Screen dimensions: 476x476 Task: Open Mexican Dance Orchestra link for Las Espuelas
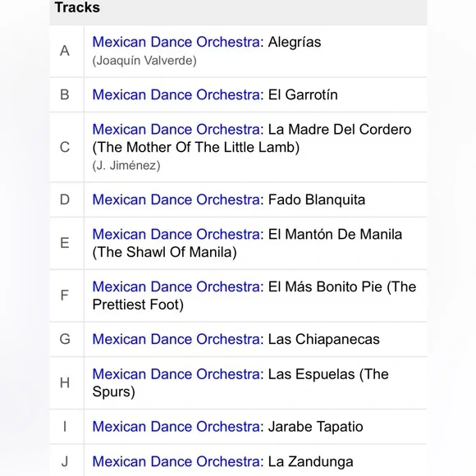176,374
